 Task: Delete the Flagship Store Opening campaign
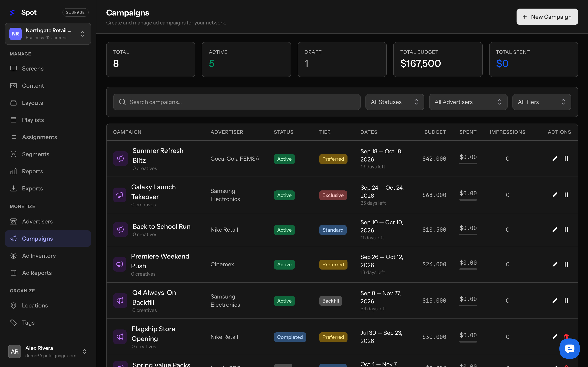566,337
